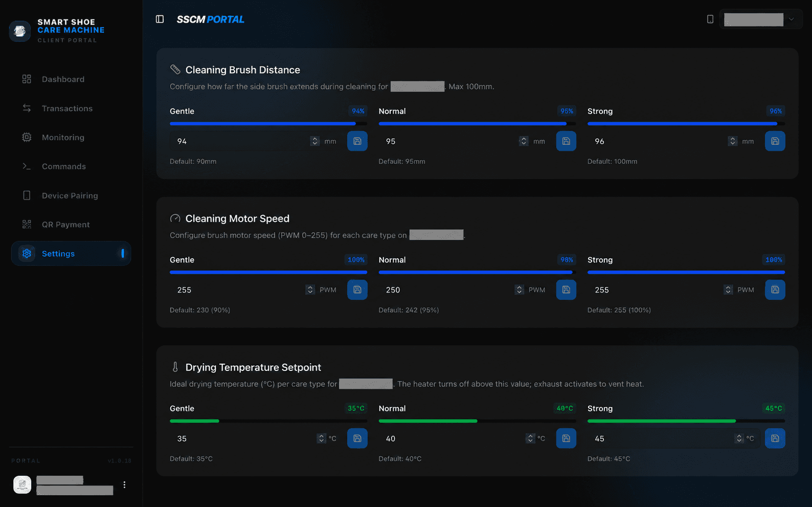The height and width of the screenshot is (507, 812).
Task: Save Normal drying temperature value
Action: click(566, 438)
